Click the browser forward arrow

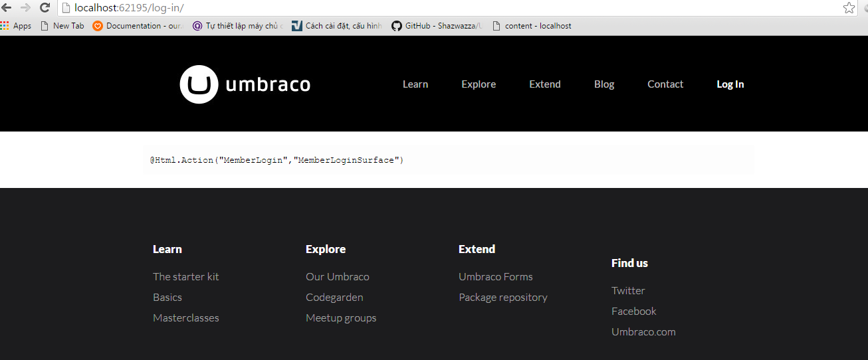pyautogui.click(x=25, y=8)
